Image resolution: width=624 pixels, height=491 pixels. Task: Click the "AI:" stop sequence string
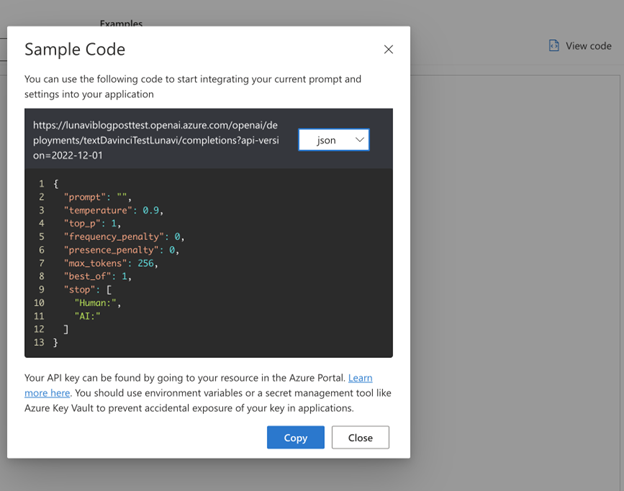(x=90, y=315)
